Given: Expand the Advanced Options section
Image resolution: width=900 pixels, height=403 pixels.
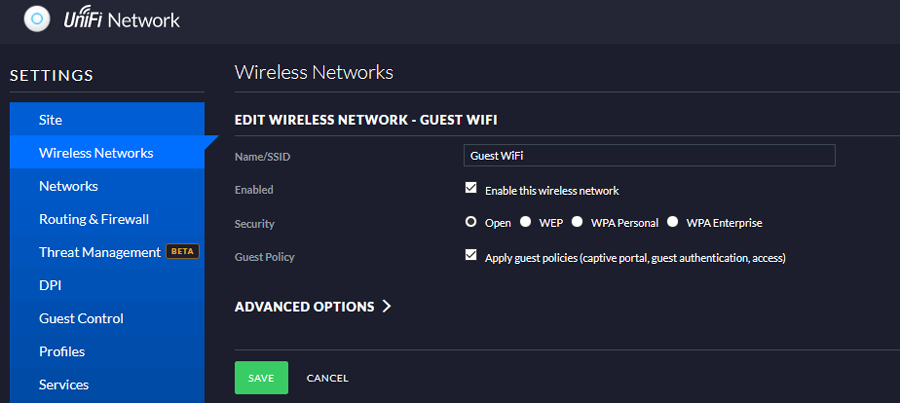Looking at the screenshot, I should coord(304,307).
